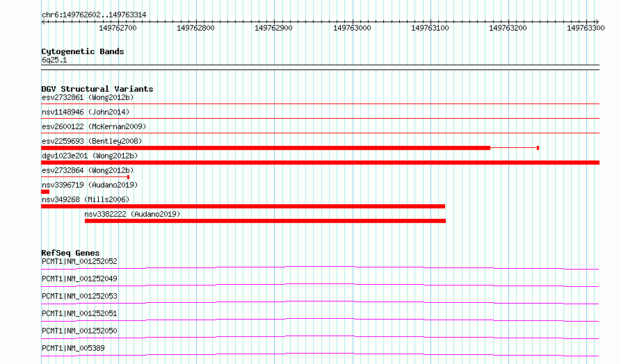Click the red bar of nsv3382222

265,221
